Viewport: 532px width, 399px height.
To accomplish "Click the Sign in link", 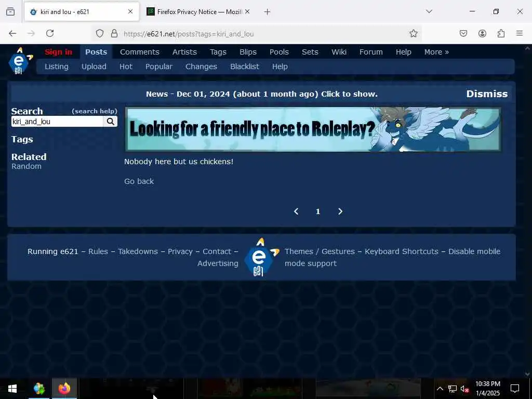I will pyautogui.click(x=58, y=52).
